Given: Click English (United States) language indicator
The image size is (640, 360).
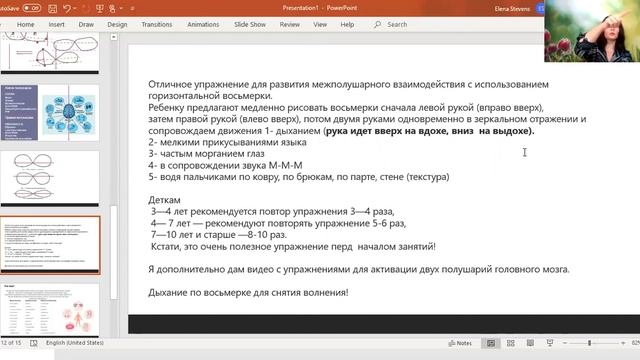Looking at the screenshot, I should pyautogui.click(x=75, y=343).
